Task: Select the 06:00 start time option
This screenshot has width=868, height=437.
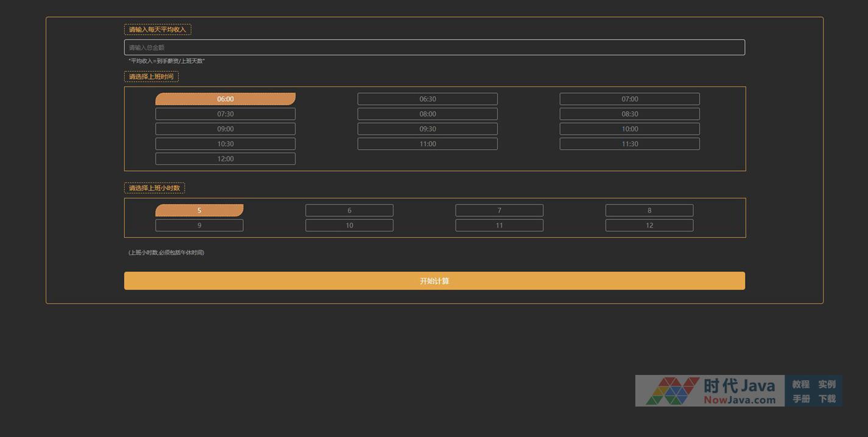Action: click(x=225, y=99)
